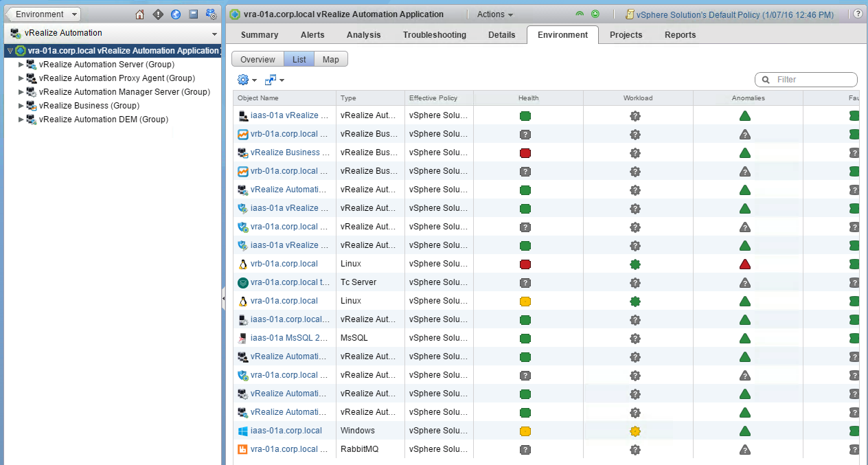Click the gray Health badge in the RabbitMQ row
The width and height of the screenshot is (868, 465).
tap(525, 449)
